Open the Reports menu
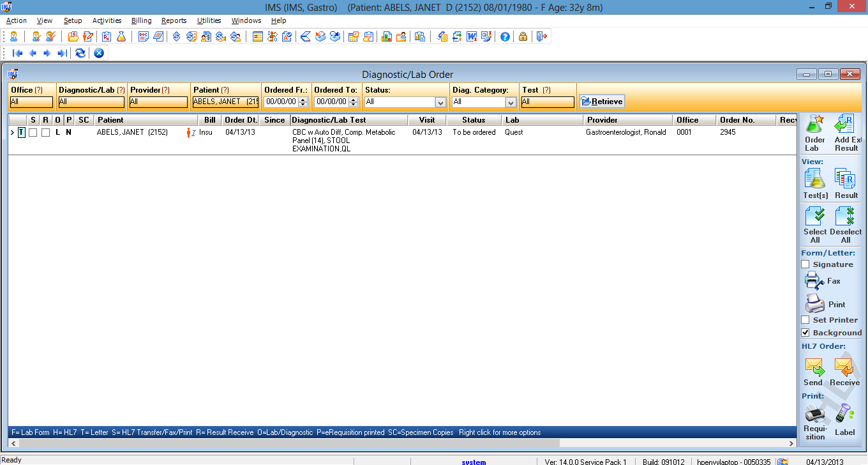This screenshot has width=868, height=465. tap(174, 20)
